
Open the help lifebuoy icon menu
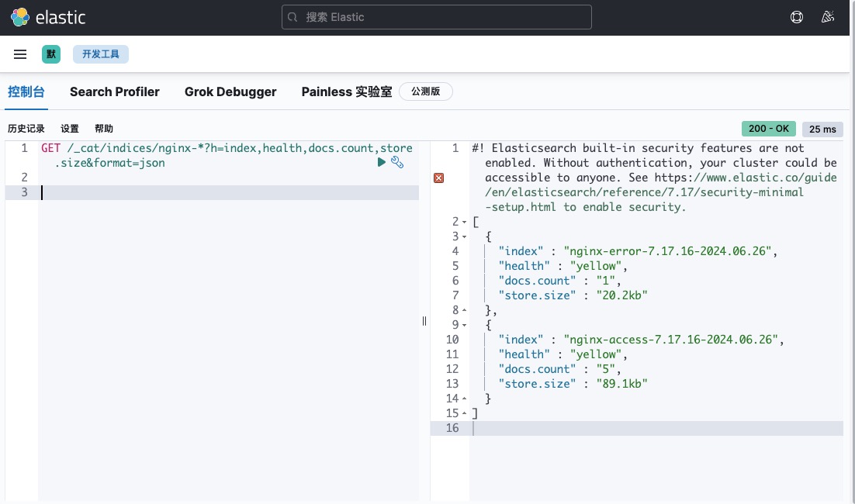coord(797,17)
